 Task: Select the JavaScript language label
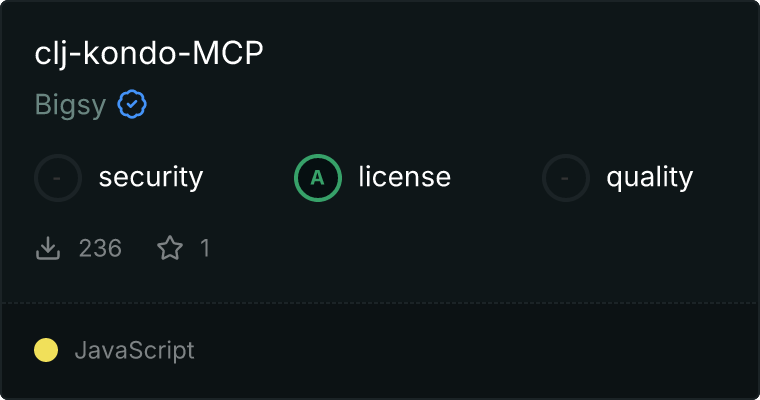tap(134, 350)
